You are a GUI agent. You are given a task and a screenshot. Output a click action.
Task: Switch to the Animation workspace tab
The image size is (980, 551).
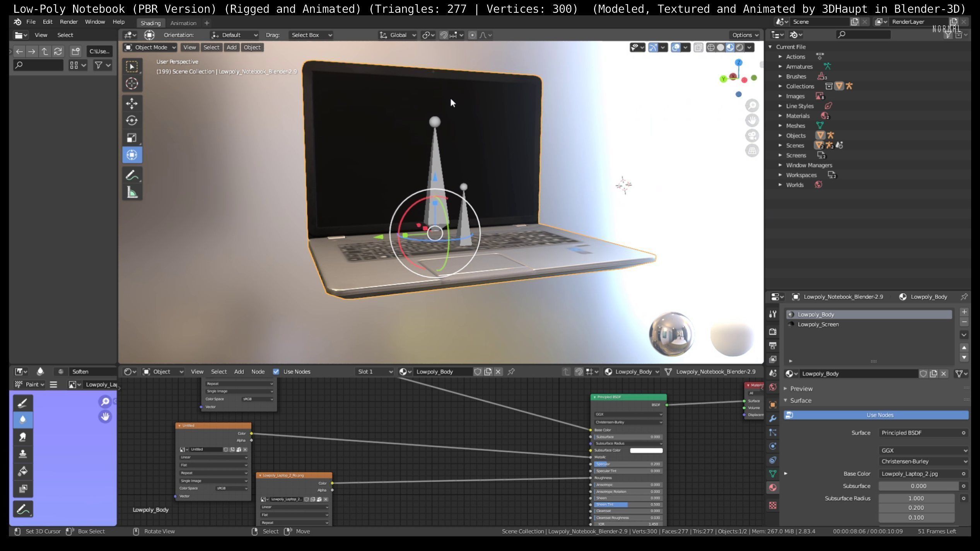pyautogui.click(x=183, y=23)
